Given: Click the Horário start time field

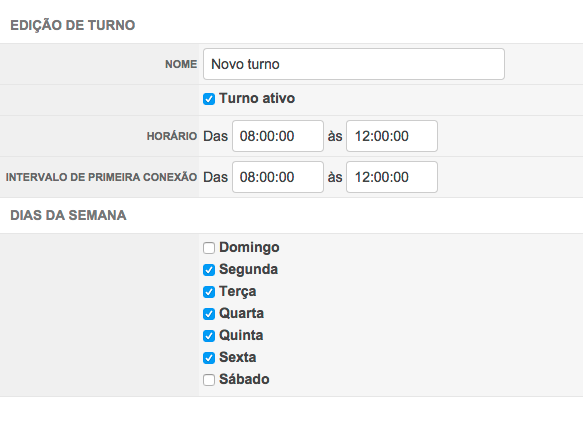Looking at the screenshot, I should [278, 136].
